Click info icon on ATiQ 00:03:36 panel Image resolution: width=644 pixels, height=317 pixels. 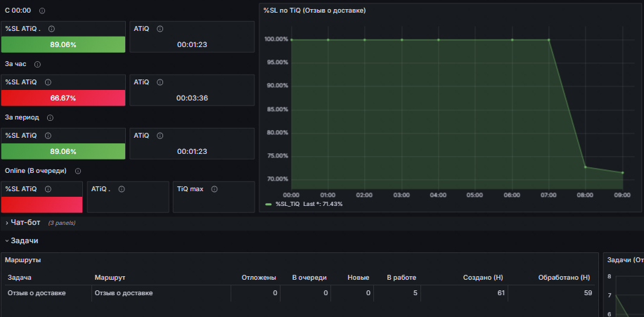[x=160, y=82]
